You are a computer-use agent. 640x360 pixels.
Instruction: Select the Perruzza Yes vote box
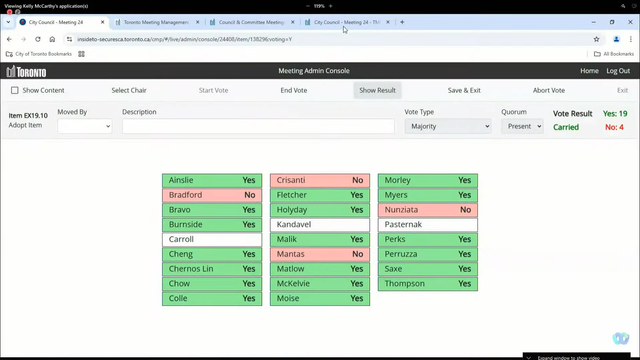tap(428, 254)
